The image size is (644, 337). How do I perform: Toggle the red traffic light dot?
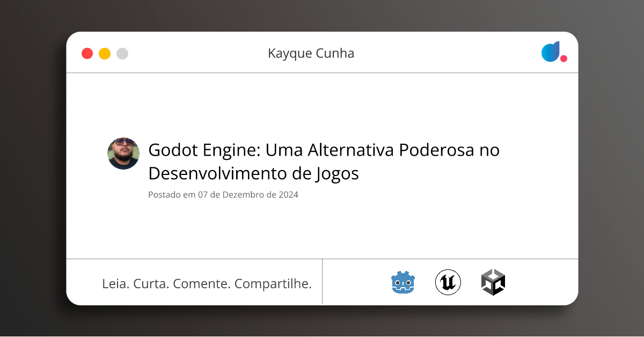(87, 53)
